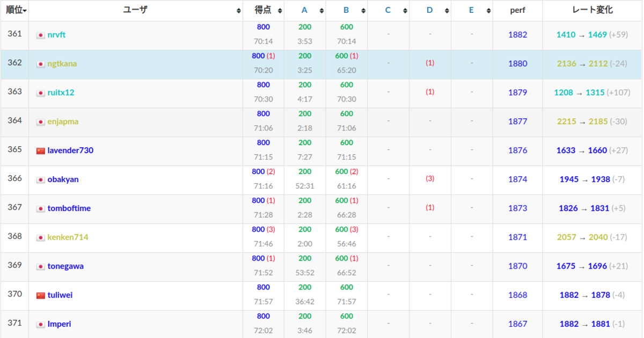Image resolution: width=644 pixels, height=338 pixels.
Task: Click rating change 1675 → 1696 (+21)
Action: [x=592, y=267]
